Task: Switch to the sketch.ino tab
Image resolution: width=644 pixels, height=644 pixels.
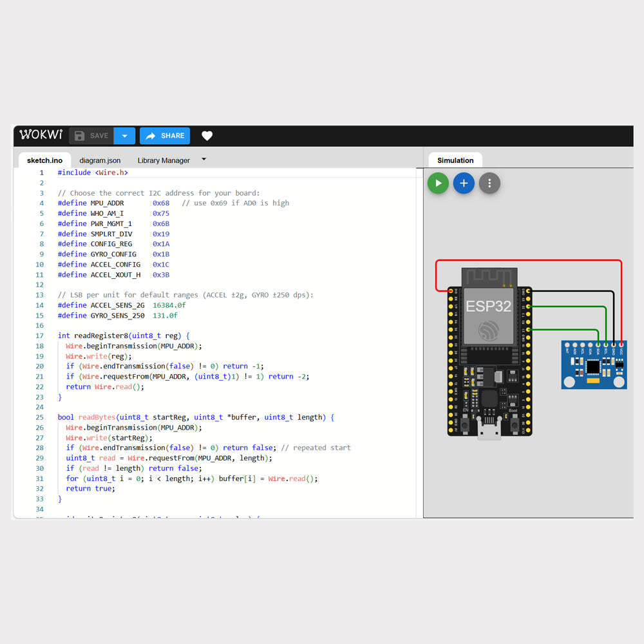Action: pyautogui.click(x=44, y=160)
